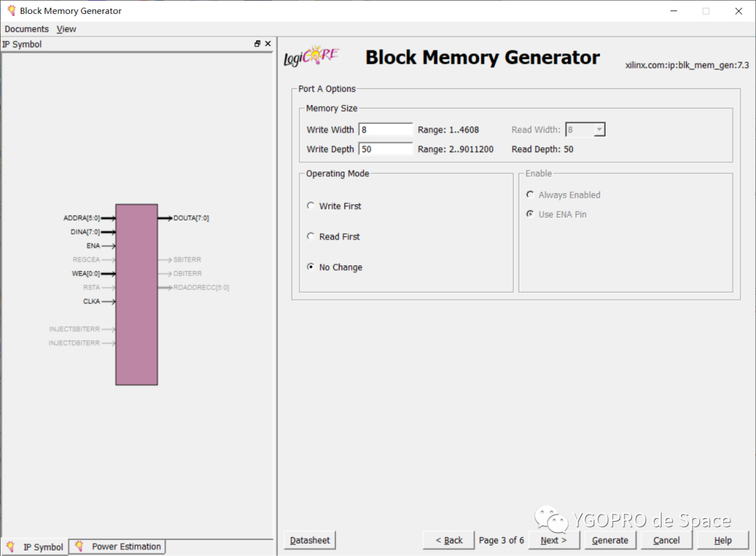Choose the Use ENA Pin option
Image resolution: width=756 pixels, height=556 pixels.
[530, 214]
